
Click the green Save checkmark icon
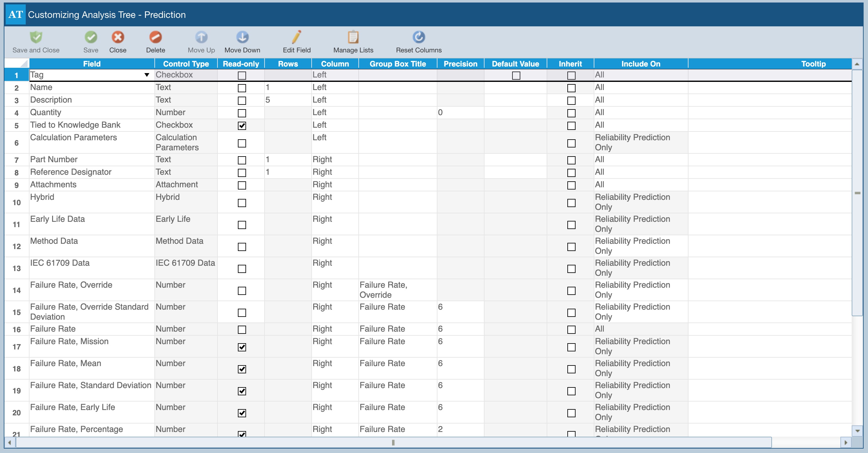tap(91, 37)
